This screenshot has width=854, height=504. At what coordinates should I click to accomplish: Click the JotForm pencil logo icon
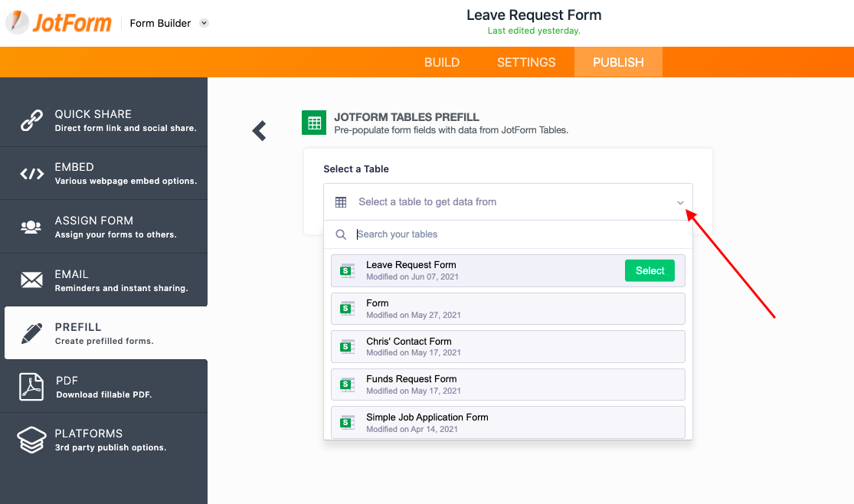tap(17, 22)
